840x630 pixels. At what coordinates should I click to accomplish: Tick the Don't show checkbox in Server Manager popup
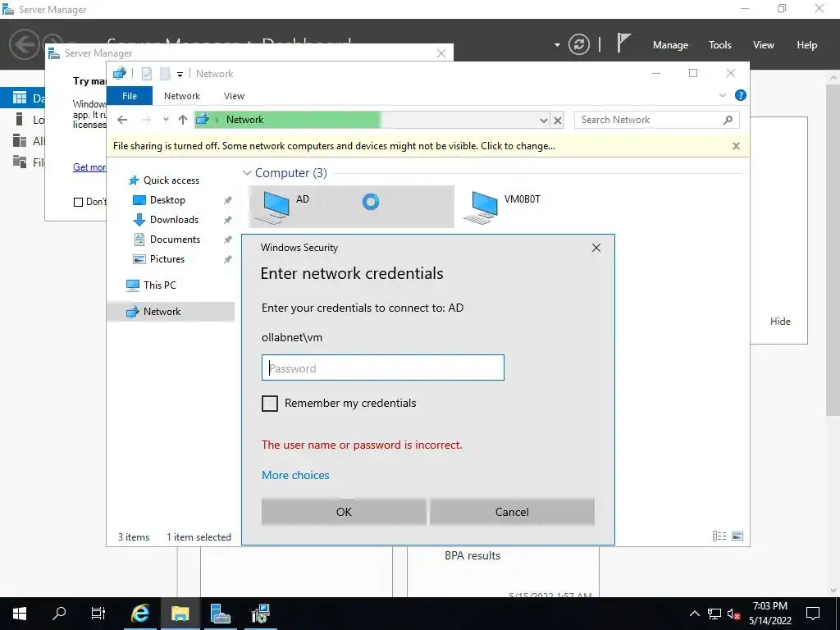tap(78, 202)
